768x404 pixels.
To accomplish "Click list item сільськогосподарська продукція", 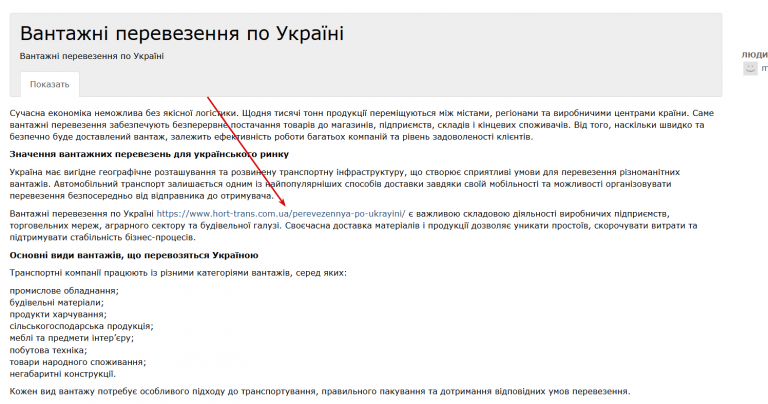I will [x=81, y=326].
